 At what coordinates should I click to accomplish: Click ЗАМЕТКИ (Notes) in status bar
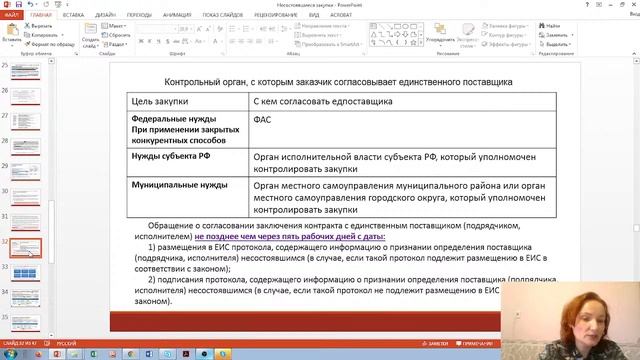tap(435, 344)
